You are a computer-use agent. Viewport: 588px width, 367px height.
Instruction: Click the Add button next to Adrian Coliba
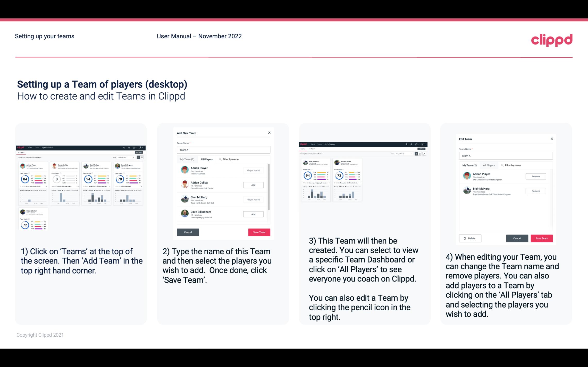[x=253, y=185]
